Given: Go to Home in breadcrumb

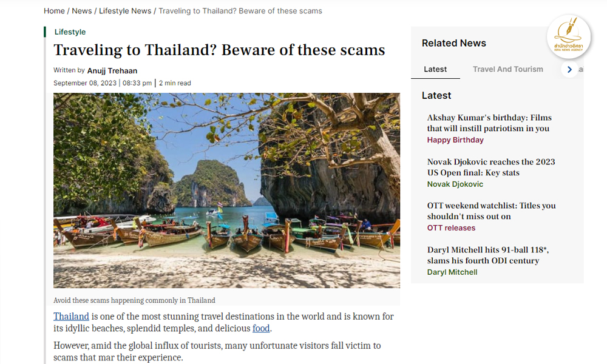Looking at the screenshot, I should [54, 11].
